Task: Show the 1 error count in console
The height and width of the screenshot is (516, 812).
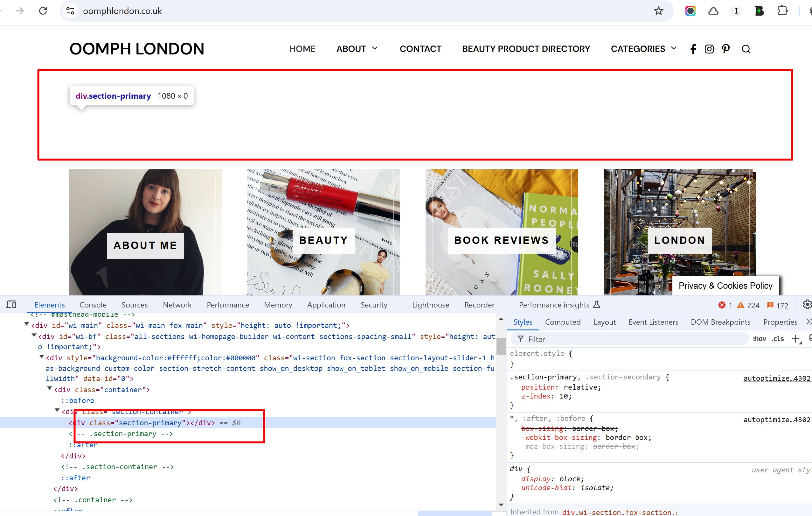Action: click(x=725, y=305)
